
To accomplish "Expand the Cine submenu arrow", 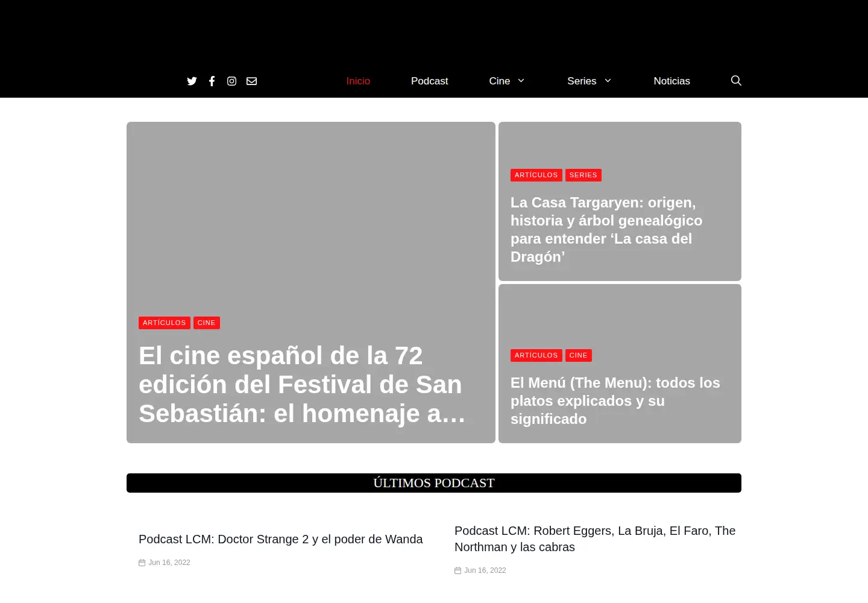I will pos(521,81).
